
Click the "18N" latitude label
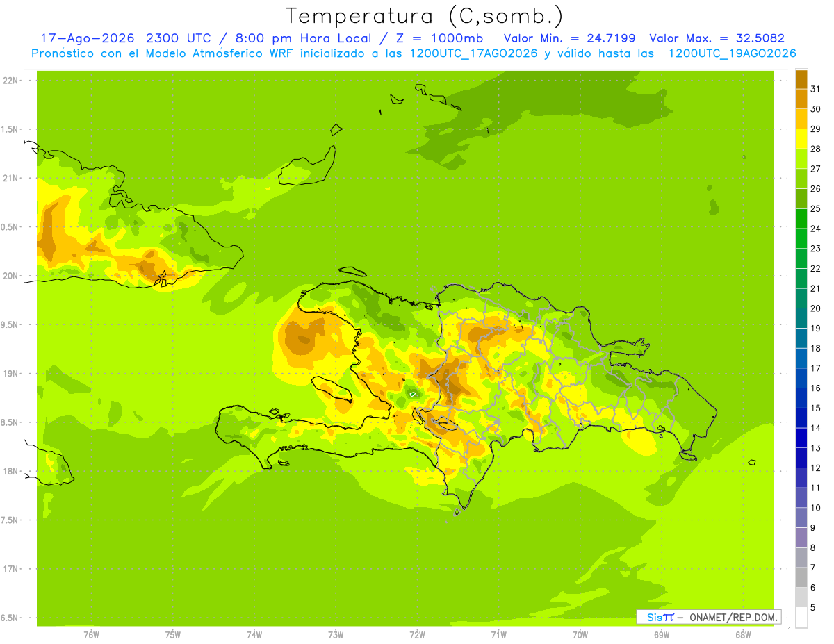pos(10,471)
